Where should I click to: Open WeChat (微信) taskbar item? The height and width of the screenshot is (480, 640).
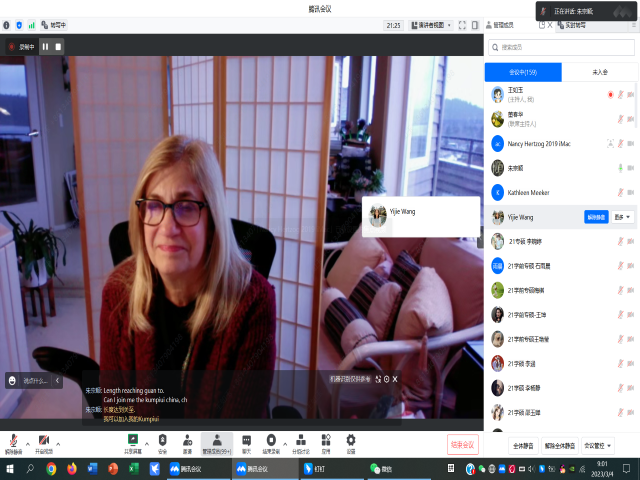[398, 469]
